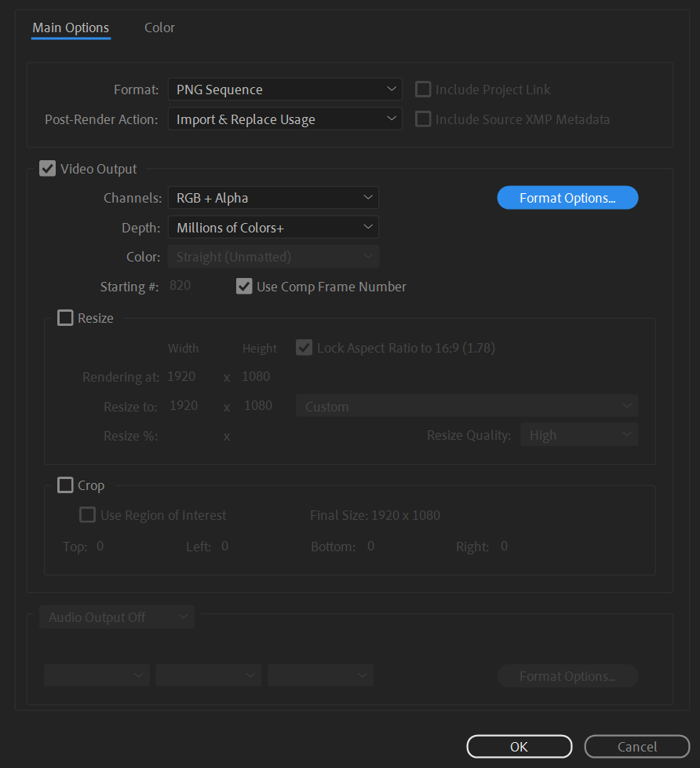This screenshot has width=700, height=768.
Task: Open the Audio Output Off dropdown
Action: pyautogui.click(x=116, y=616)
